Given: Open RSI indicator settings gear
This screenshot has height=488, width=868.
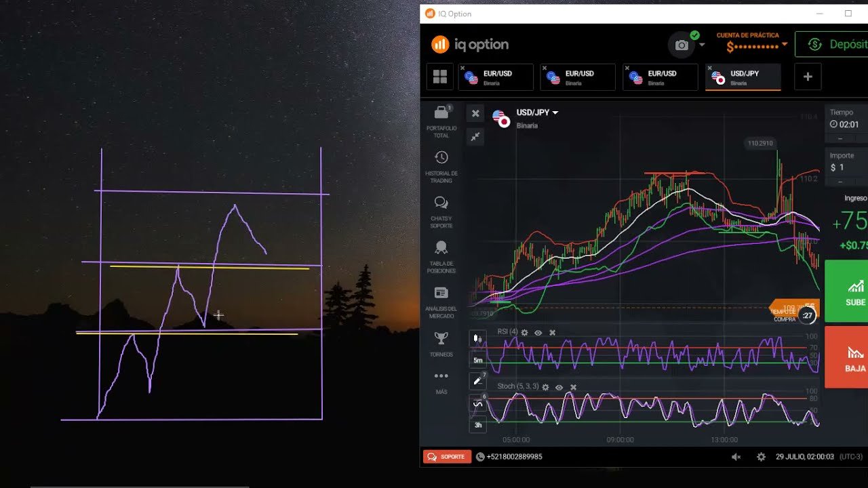Looking at the screenshot, I should (524, 333).
